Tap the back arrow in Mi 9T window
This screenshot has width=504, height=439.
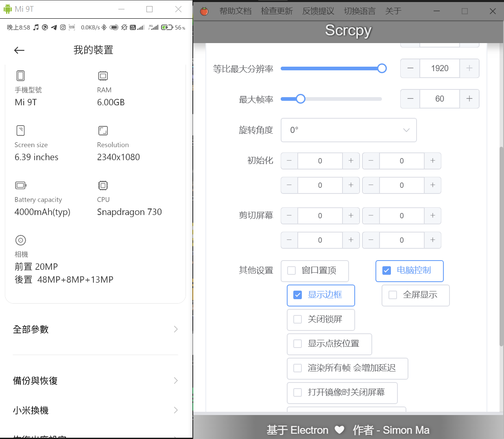click(19, 50)
